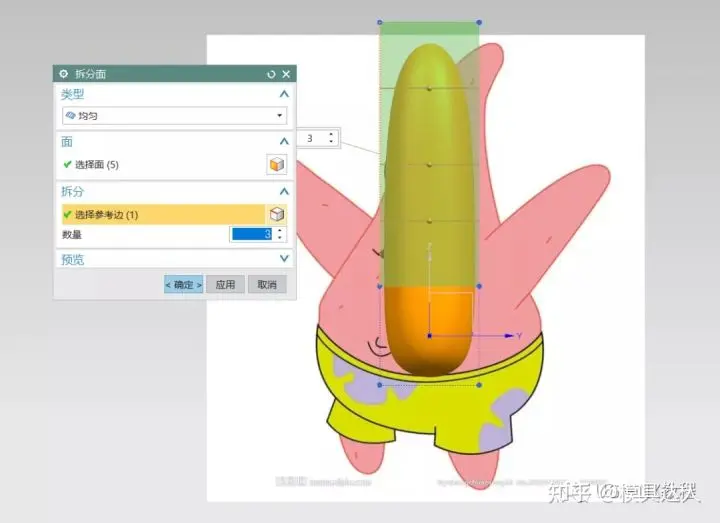Click the face selection cube icon

tap(277, 164)
